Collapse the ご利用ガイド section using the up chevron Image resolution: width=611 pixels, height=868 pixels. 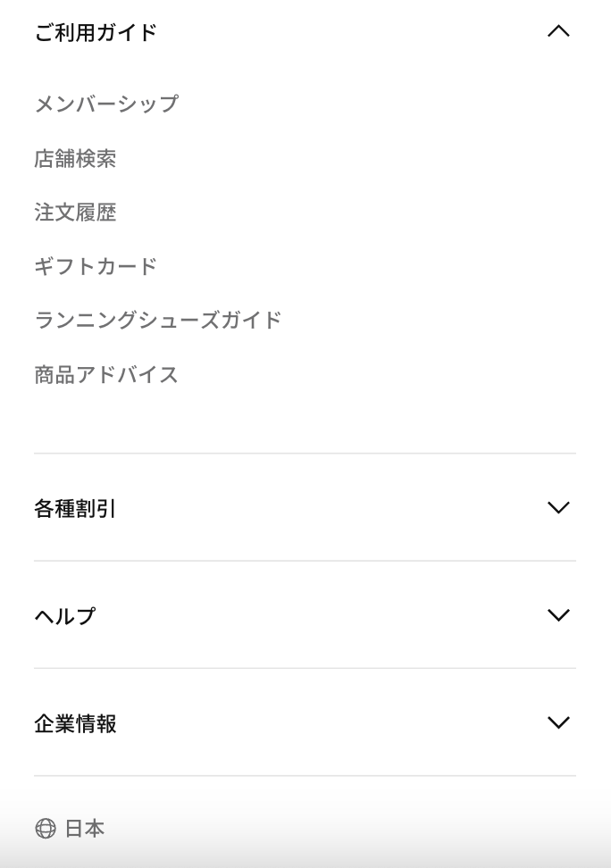pyautogui.click(x=558, y=32)
